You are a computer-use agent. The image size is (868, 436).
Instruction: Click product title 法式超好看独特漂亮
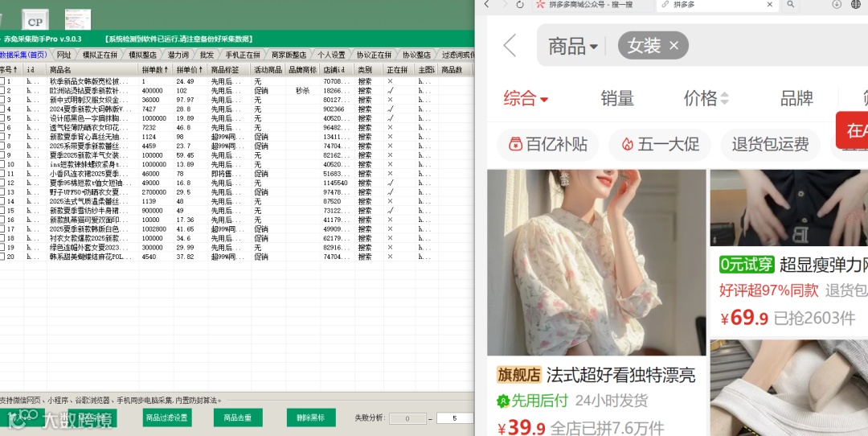tap(620, 375)
